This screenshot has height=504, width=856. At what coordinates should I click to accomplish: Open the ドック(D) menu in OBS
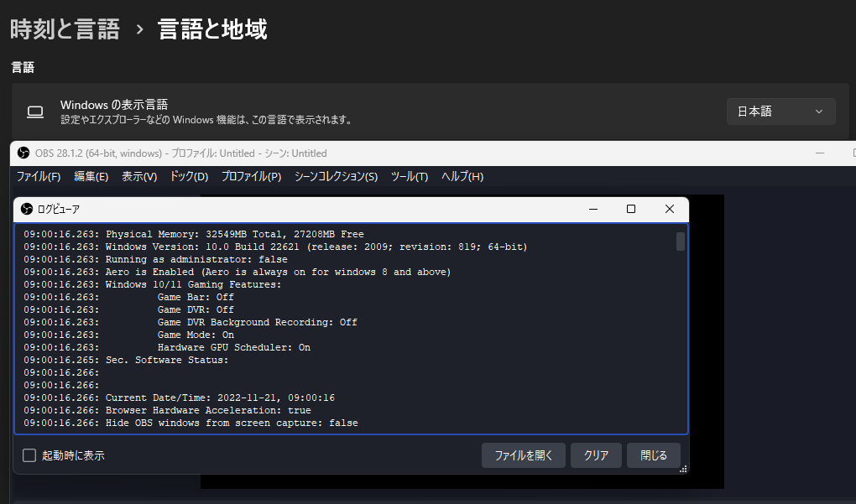189,177
